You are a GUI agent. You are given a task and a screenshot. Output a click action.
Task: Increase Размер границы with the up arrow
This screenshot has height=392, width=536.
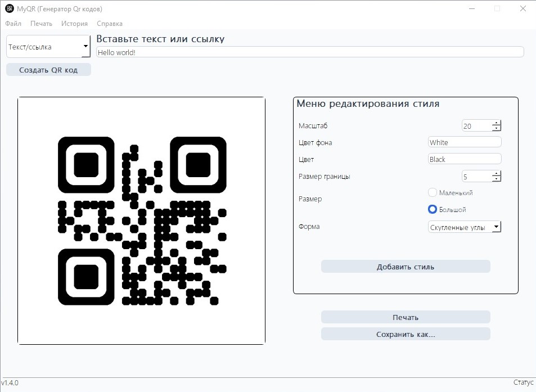[x=497, y=173]
